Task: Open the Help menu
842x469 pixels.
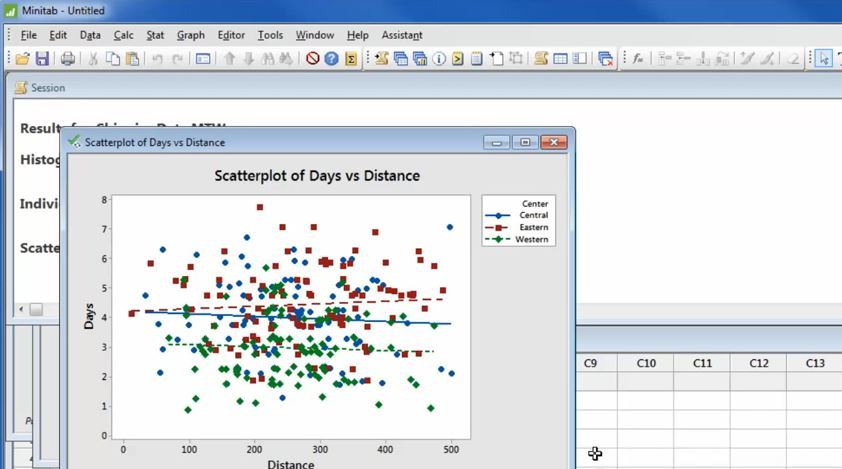Action: tap(357, 35)
